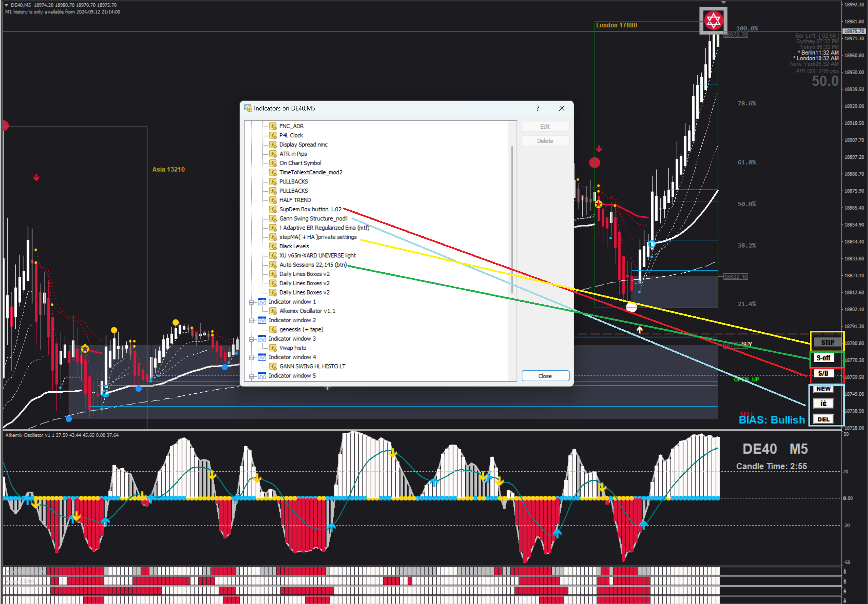868x604 pixels.
Task: Click the DEL button on chart
Action: (x=823, y=419)
